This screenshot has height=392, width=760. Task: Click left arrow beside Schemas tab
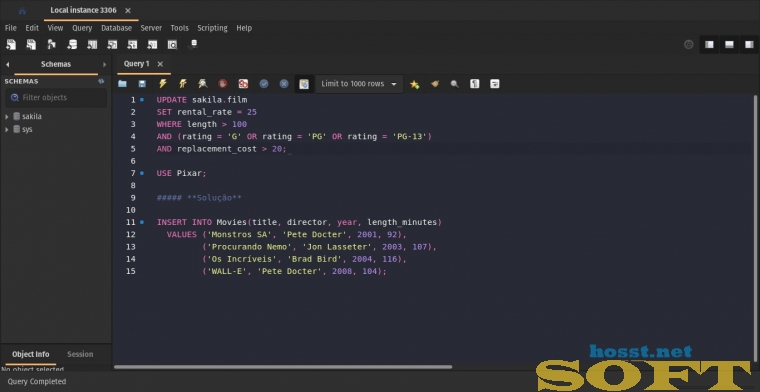tap(7, 64)
